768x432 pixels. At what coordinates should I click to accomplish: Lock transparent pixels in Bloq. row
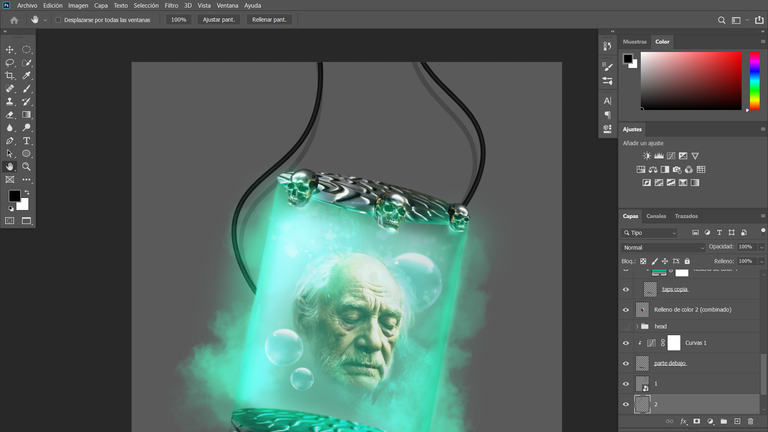(x=643, y=262)
